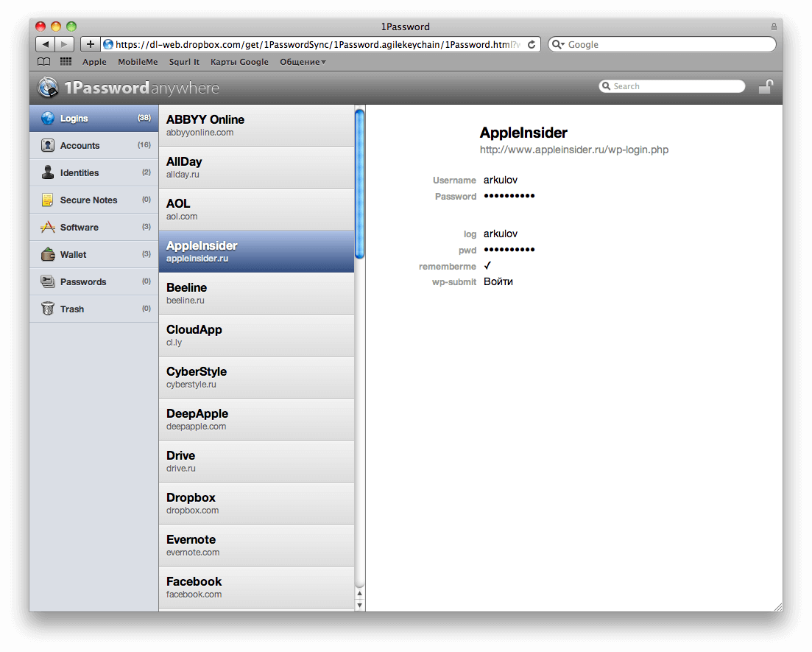Select the Identities category label
Viewport: 812px width, 652px height.
pyautogui.click(x=80, y=172)
